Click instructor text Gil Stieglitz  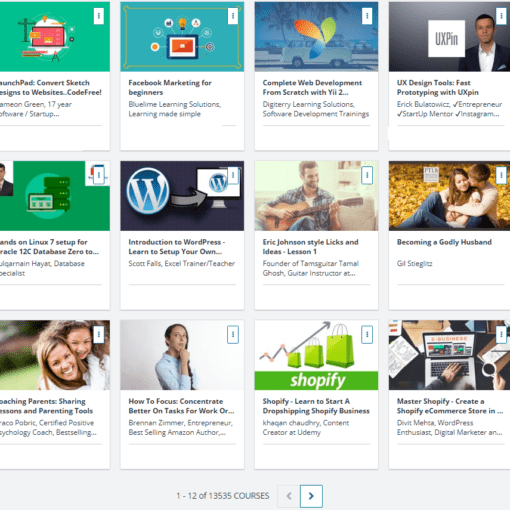[414, 264]
